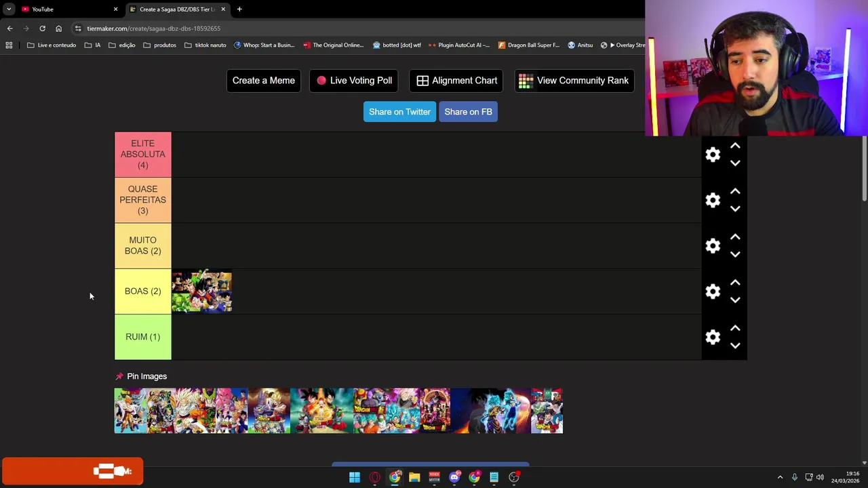Open the tiktok naruto bookmark folder

point(205,45)
